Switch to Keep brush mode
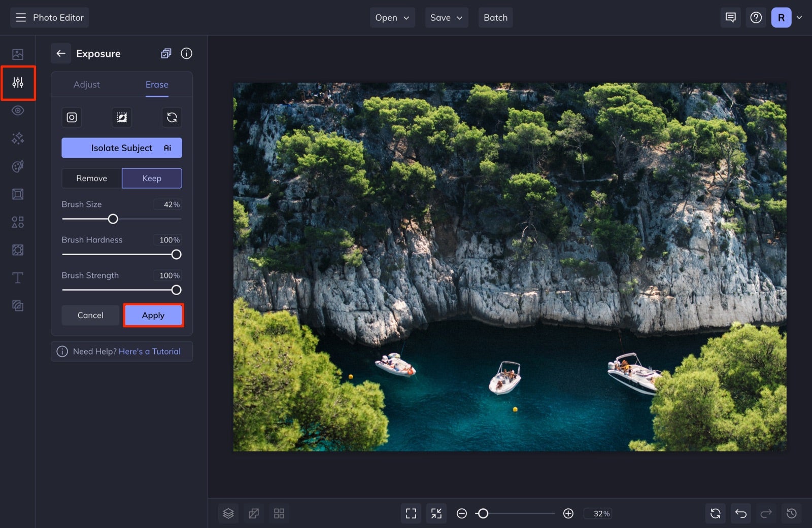The width and height of the screenshot is (812, 528). tap(152, 178)
